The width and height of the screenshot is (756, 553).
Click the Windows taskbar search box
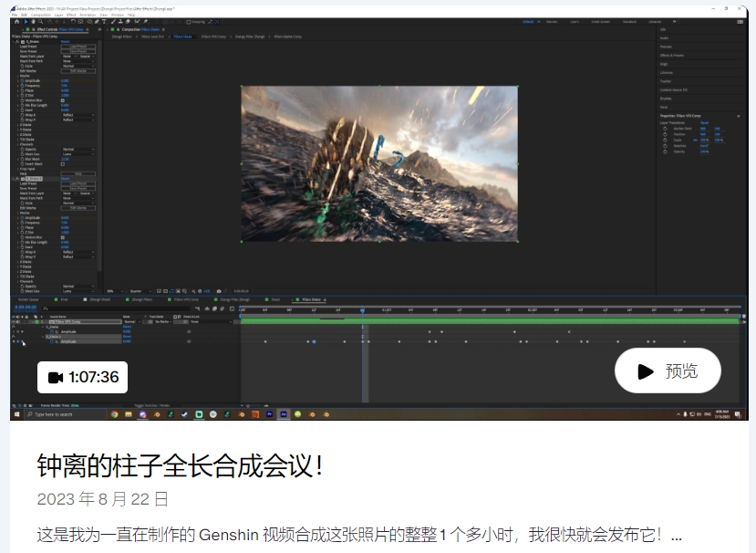click(65, 414)
